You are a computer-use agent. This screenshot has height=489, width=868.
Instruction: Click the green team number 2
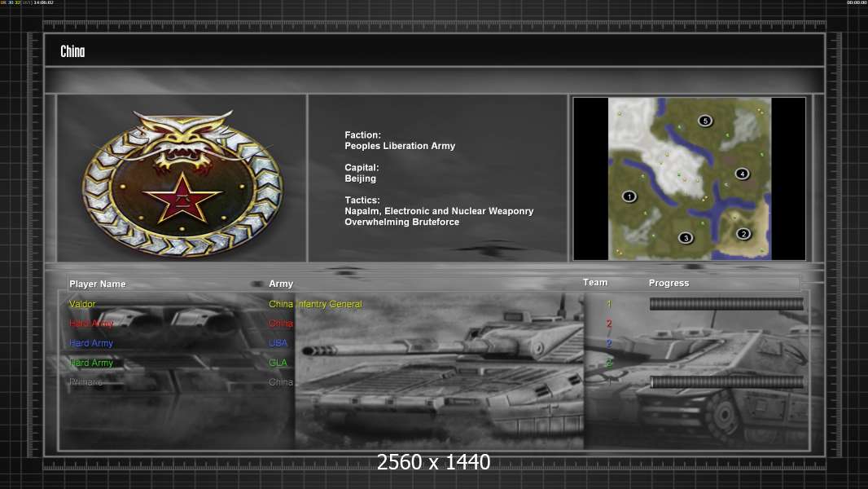(x=609, y=363)
